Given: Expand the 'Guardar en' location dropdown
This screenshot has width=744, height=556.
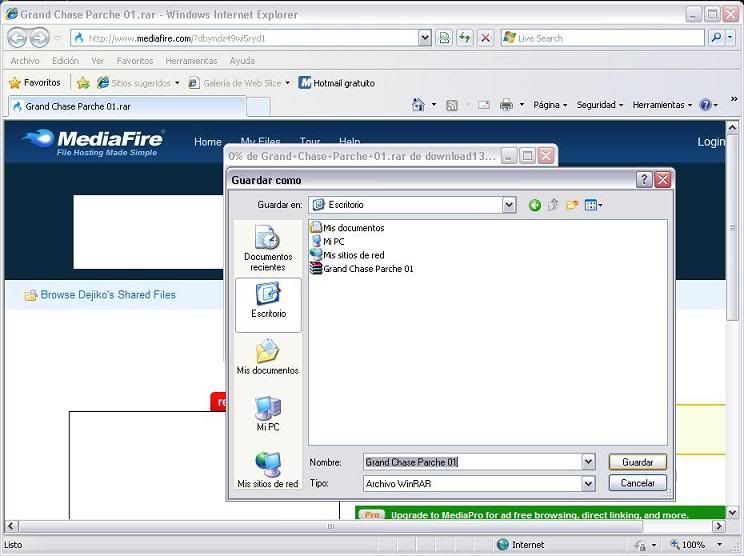Looking at the screenshot, I should [x=509, y=205].
